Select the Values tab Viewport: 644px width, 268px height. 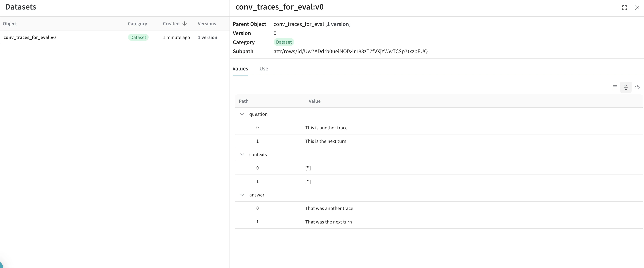(240, 69)
